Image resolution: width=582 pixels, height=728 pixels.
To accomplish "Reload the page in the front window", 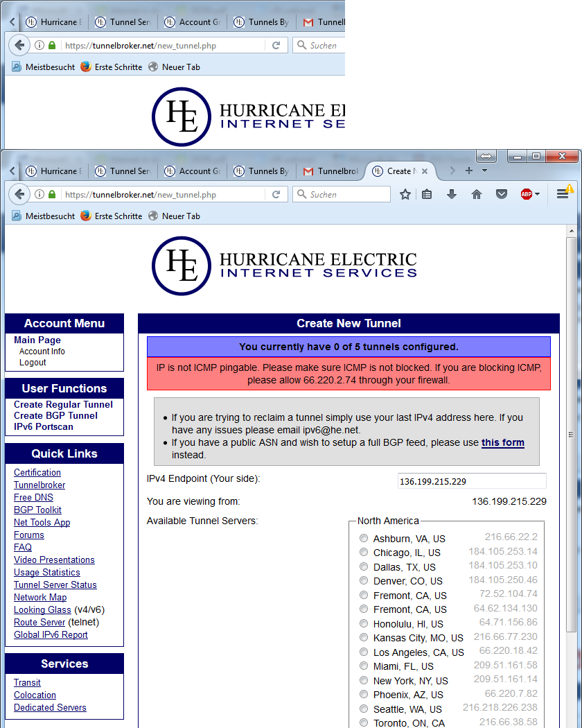I will (x=276, y=195).
